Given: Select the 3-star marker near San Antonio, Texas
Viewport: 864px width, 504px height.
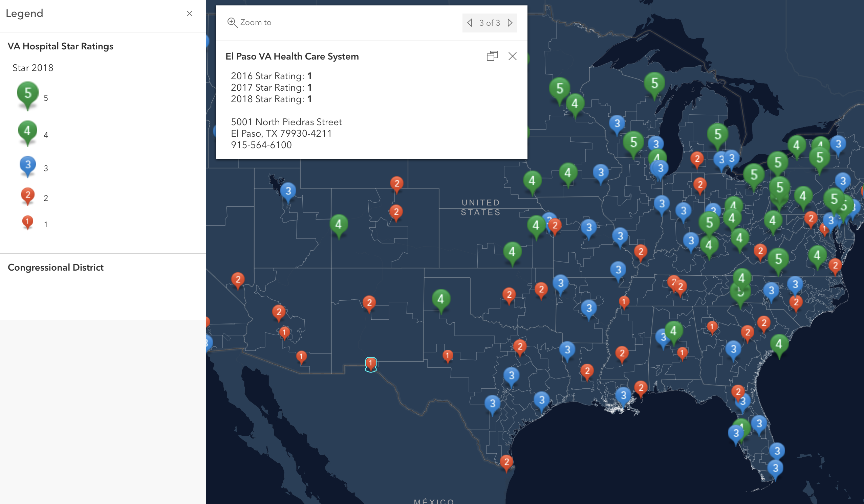Looking at the screenshot, I should [492, 405].
